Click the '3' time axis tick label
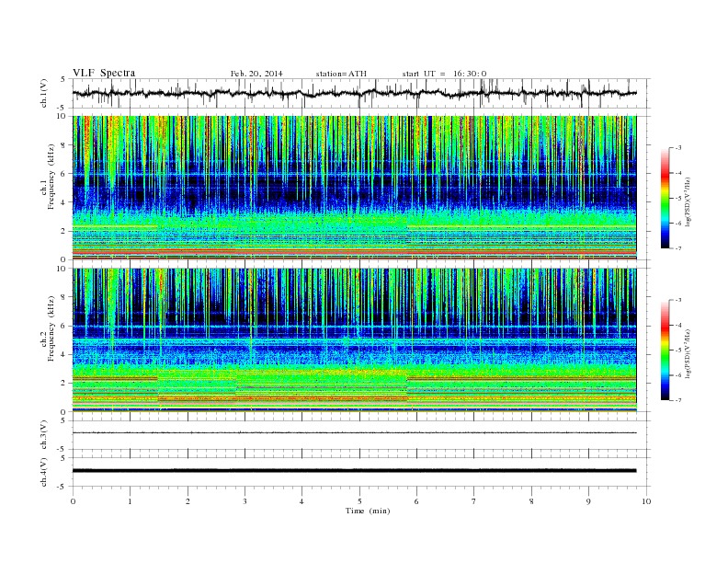The image size is (728, 563). (x=245, y=501)
